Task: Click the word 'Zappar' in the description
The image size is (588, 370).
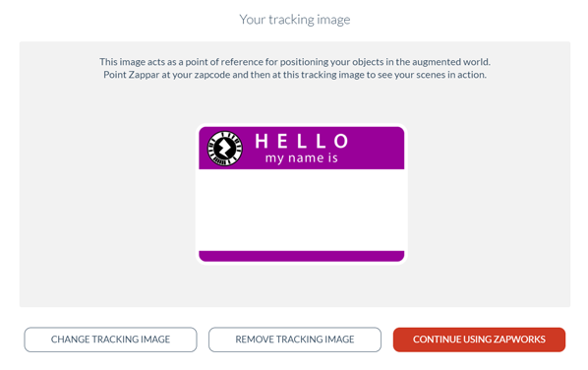Action: tap(144, 75)
